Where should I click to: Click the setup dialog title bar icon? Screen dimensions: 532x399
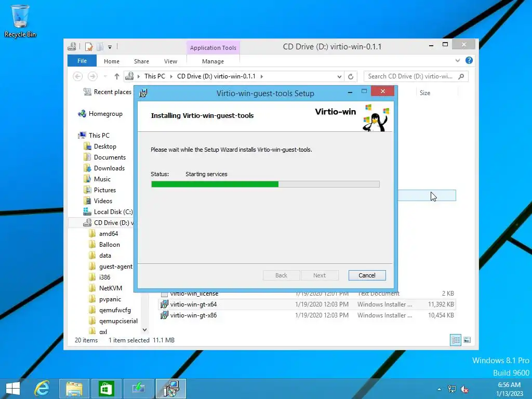tap(143, 93)
